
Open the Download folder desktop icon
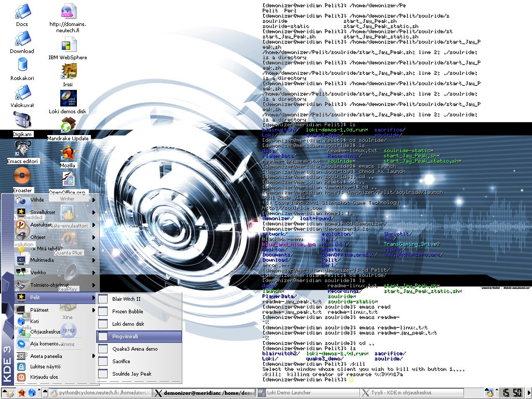[x=22, y=38]
